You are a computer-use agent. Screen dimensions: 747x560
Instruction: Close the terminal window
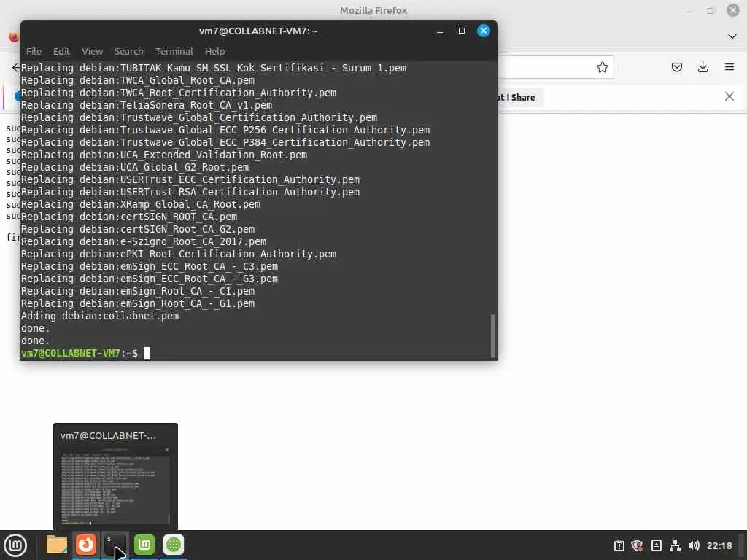click(x=484, y=31)
